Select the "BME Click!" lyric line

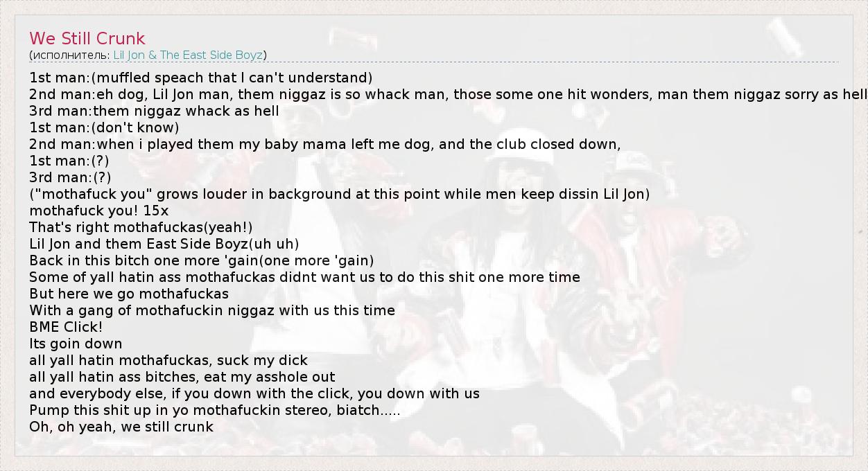click(x=66, y=327)
